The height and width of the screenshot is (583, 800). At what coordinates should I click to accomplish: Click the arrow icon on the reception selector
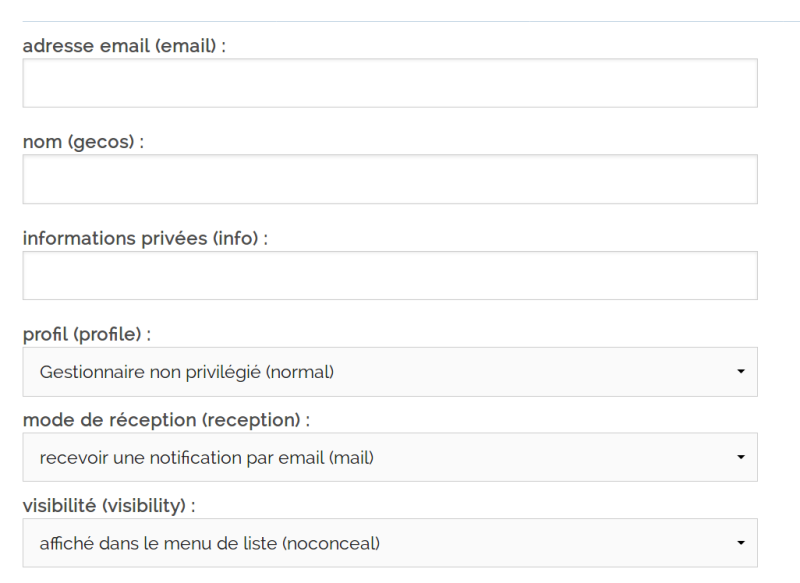(x=741, y=457)
